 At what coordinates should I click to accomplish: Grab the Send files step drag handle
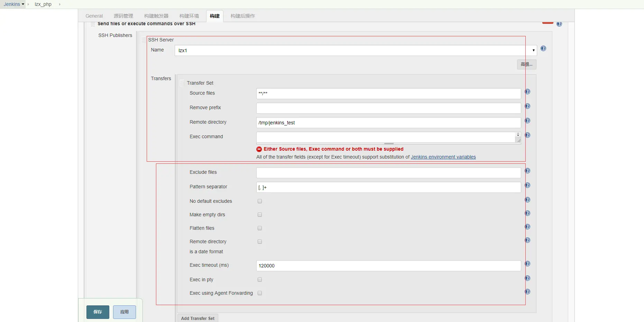93,24
